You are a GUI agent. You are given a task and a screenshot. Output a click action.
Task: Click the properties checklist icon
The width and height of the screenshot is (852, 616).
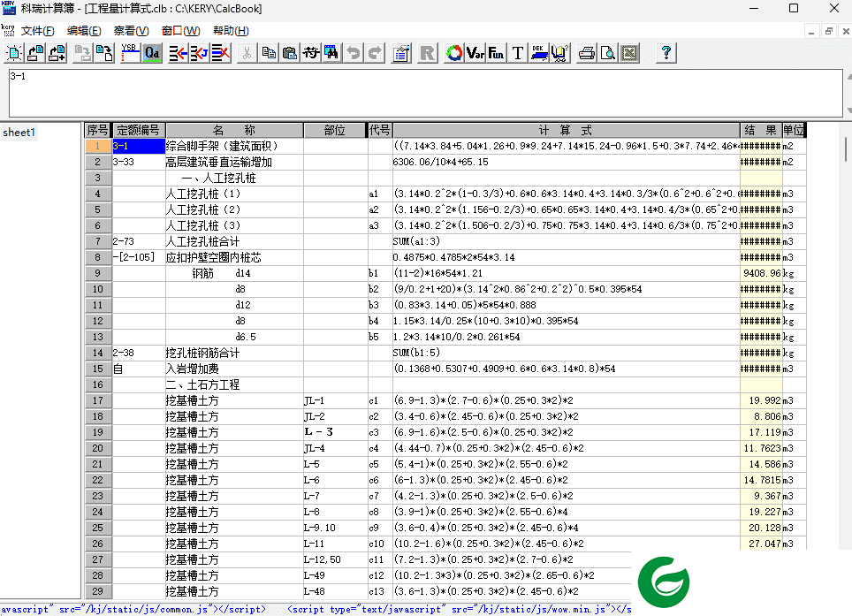point(401,53)
